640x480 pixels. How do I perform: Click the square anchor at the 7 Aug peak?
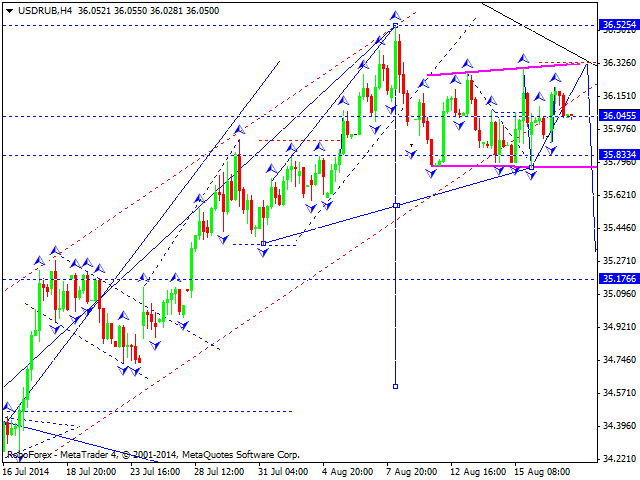(x=396, y=24)
